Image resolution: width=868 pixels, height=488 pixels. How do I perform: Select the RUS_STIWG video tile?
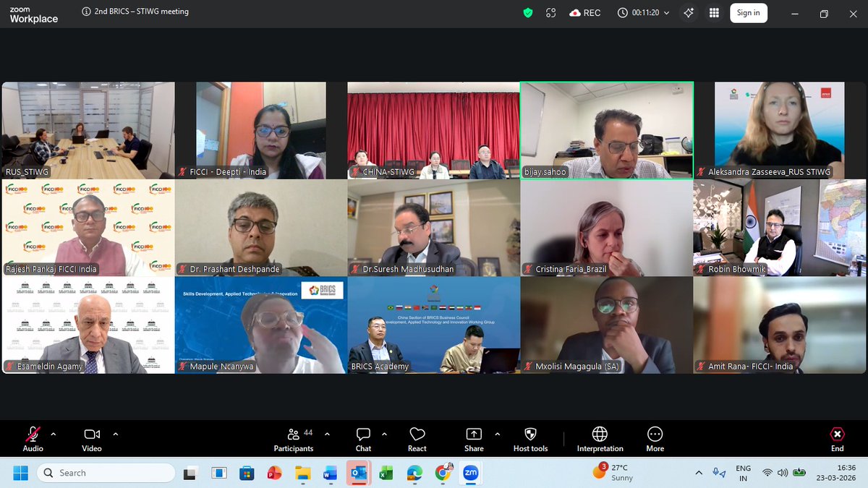[x=88, y=130]
